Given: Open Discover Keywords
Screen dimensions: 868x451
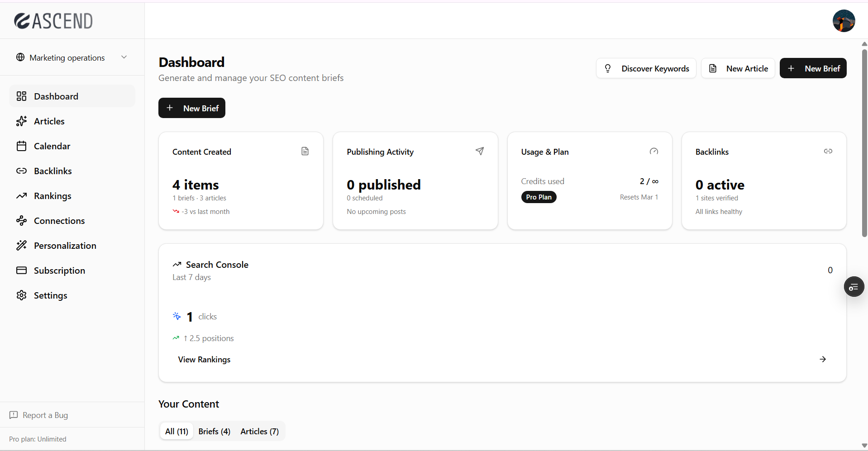Looking at the screenshot, I should (646, 68).
